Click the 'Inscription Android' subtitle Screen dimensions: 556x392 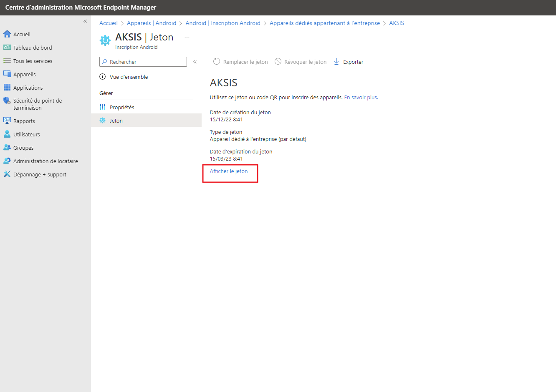pos(136,47)
